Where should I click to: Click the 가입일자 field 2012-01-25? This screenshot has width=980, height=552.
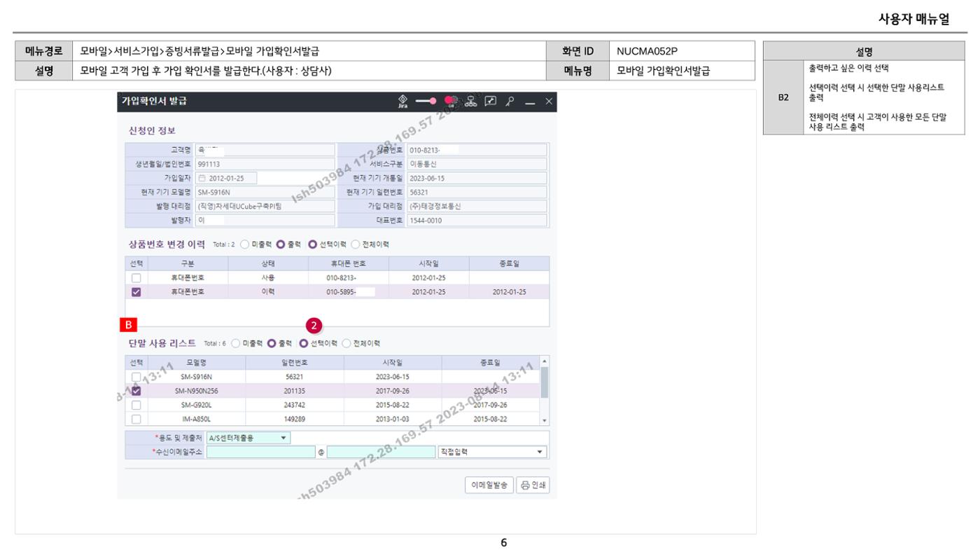226,178
